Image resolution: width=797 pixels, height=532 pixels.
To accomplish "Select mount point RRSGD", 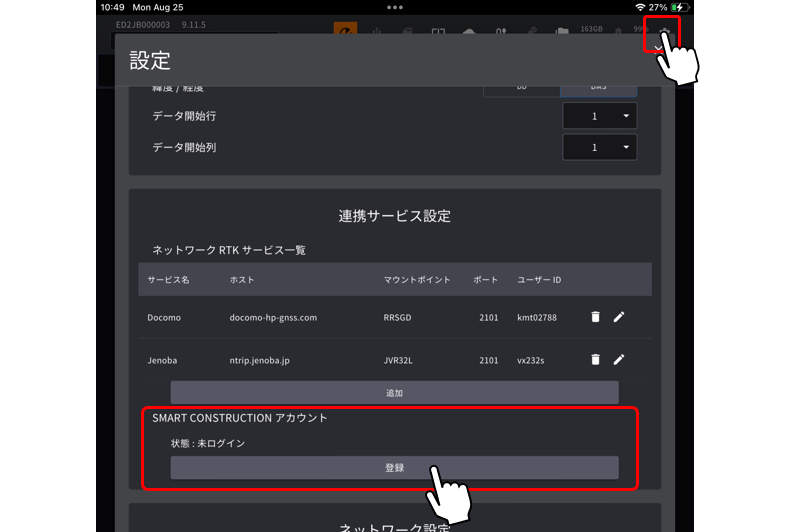I will tap(397, 318).
